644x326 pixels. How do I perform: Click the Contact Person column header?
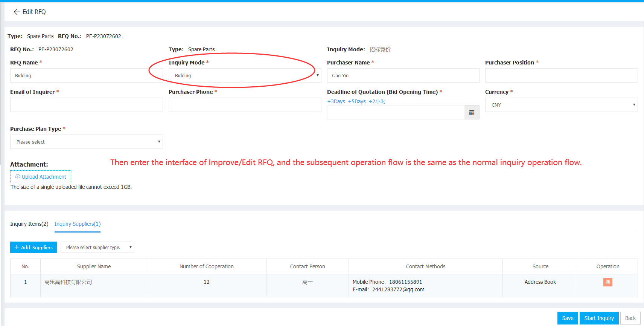click(x=308, y=266)
